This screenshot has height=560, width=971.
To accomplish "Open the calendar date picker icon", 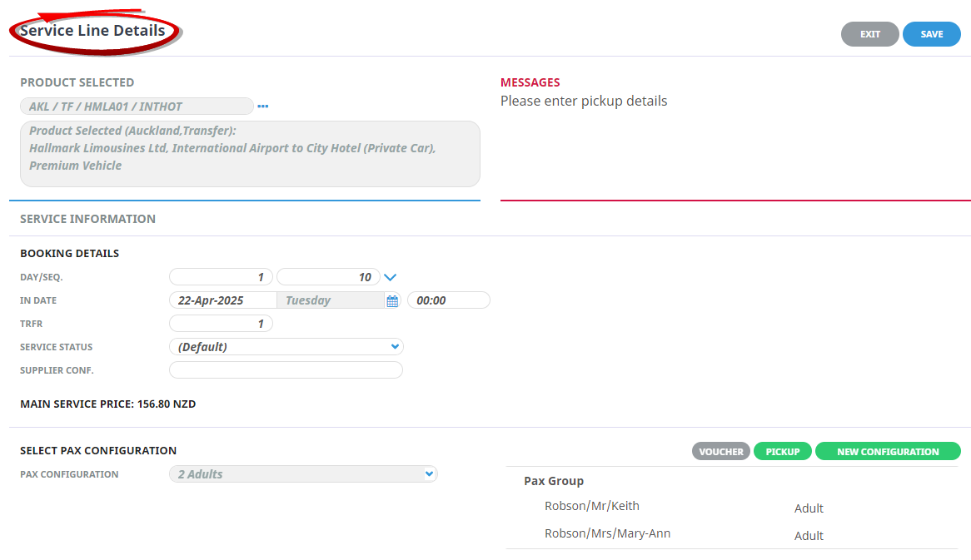I will (392, 300).
